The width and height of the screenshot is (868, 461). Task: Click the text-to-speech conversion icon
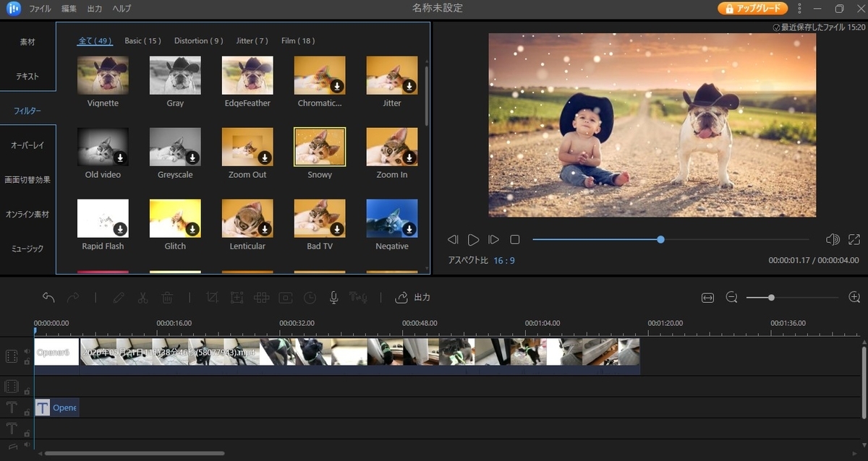358,297
